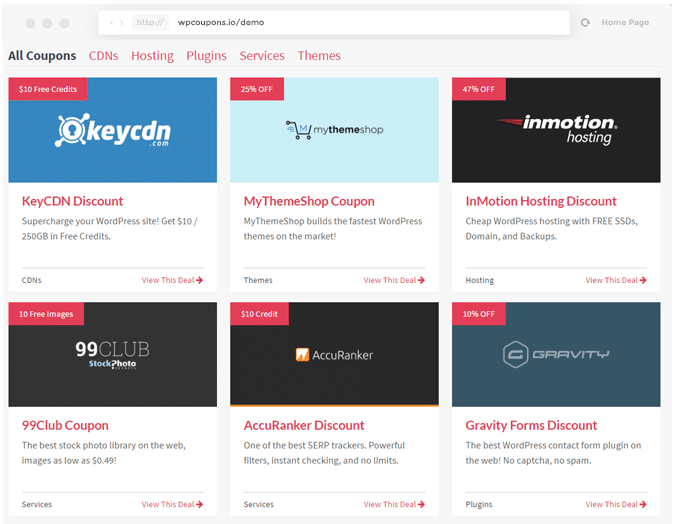
Task: Click the 'Cheap WordPress hosting with FREE SSDs' text
Action: click(x=551, y=229)
